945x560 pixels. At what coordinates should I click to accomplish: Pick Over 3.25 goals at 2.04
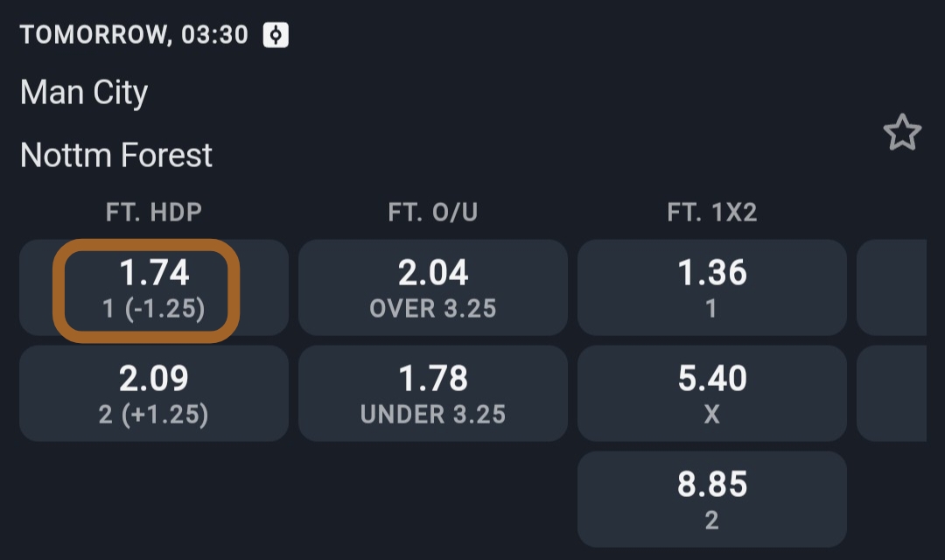(x=433, y=288)
